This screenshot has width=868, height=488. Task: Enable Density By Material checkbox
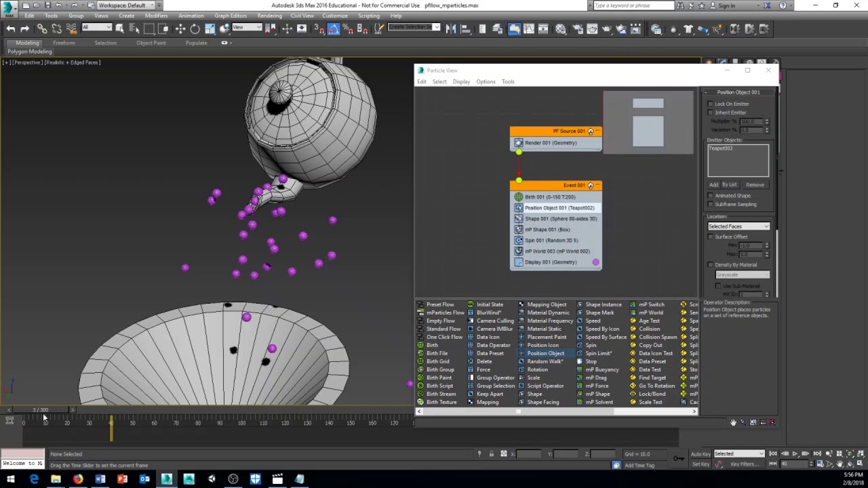click(x=711, y=264)
